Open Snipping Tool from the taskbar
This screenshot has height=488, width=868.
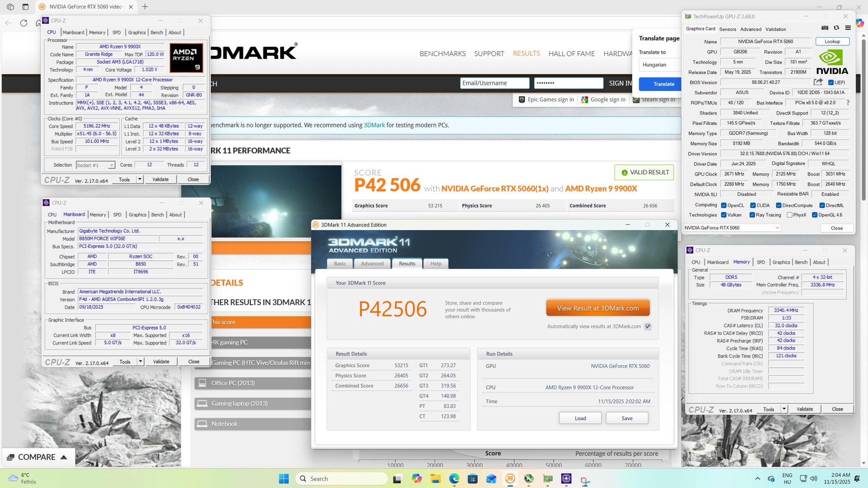pyautogui.click(x=585, y=479)
